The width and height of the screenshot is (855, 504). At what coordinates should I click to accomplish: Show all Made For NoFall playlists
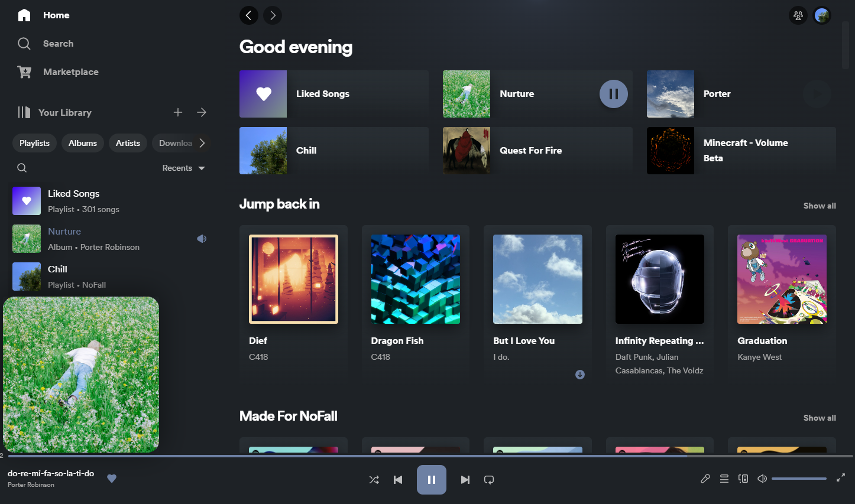click(820, 418)
